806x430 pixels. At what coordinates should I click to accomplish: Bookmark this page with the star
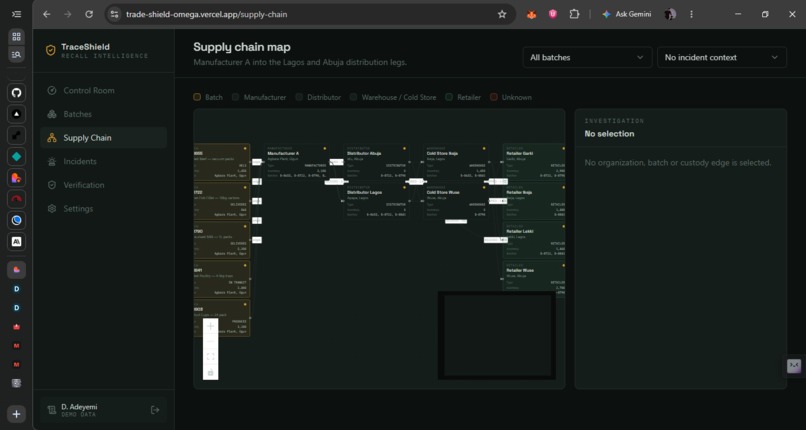(x=502, y=14)
